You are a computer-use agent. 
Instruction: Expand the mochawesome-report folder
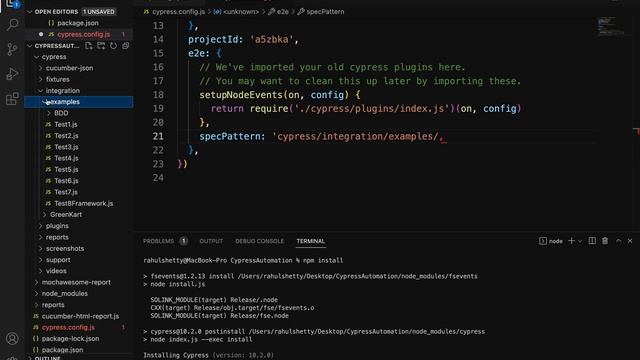tap(37, 282)
